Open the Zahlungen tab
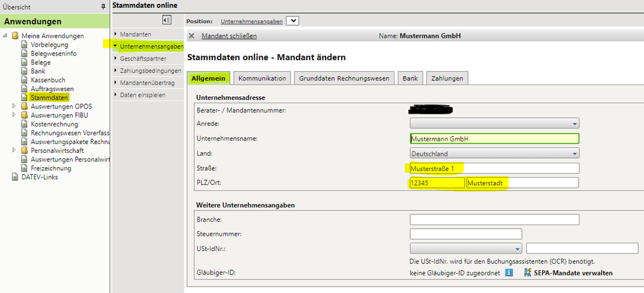 447,78
